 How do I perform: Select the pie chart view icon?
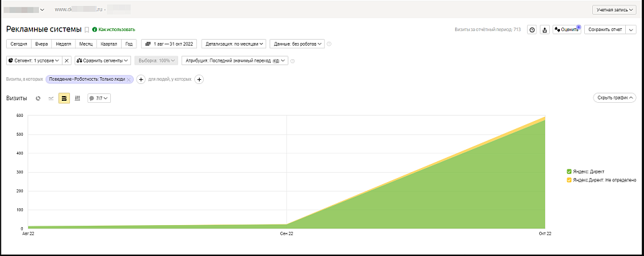pyautogui.click(x=38, y=98)
